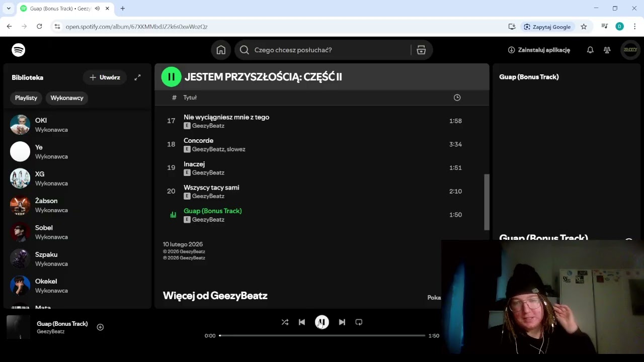Open slowez artist link on Concorde
644x362 pixels.
pyautogui.click(x=236, y=149)
